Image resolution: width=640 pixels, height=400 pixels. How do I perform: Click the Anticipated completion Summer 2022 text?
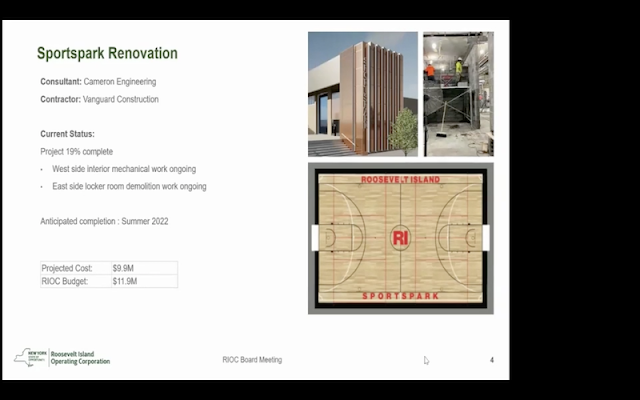coord(104,220)
